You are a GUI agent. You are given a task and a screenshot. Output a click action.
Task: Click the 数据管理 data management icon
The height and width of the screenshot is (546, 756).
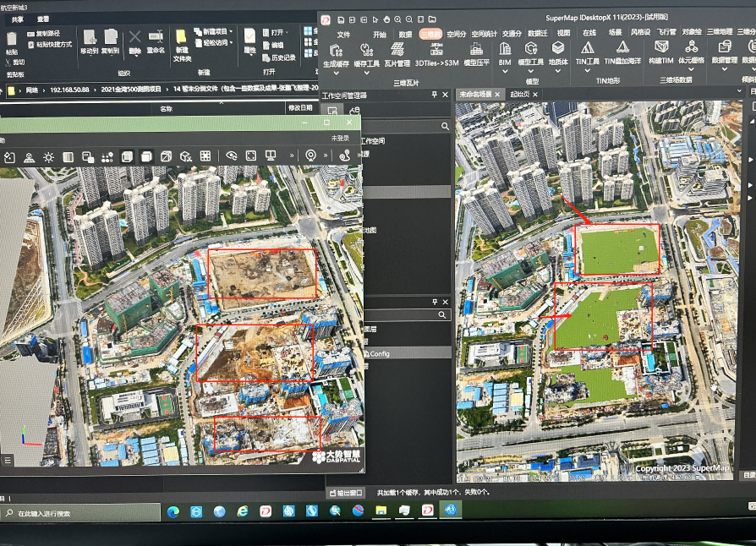tap(725, 46)
